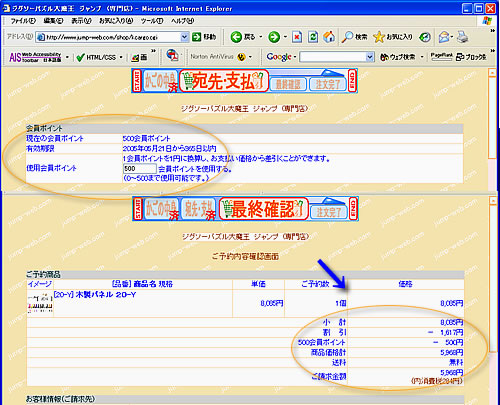Click the 移動 Go button
Viewport: 500px width, 405px height.
pos(204,37)
